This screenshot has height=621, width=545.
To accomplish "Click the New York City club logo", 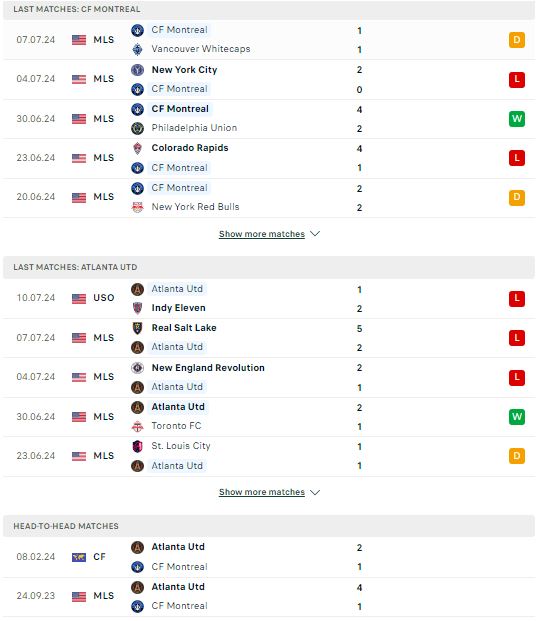I will 137,70.
